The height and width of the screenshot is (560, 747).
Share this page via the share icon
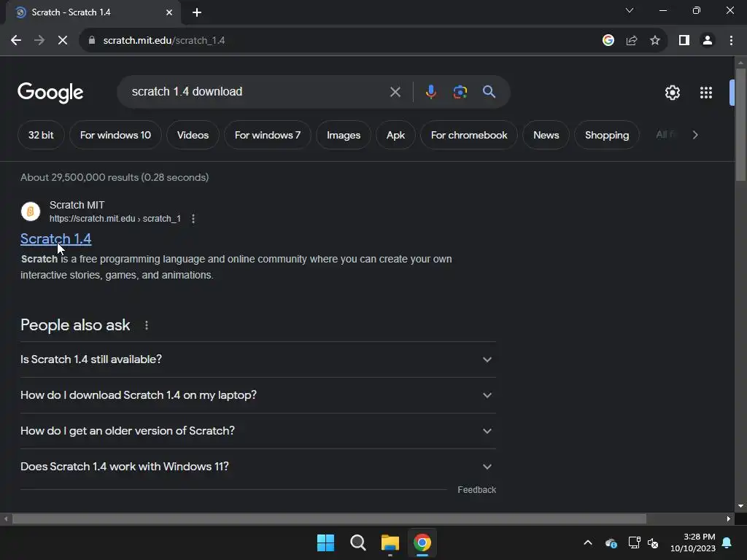pos(632,41)
